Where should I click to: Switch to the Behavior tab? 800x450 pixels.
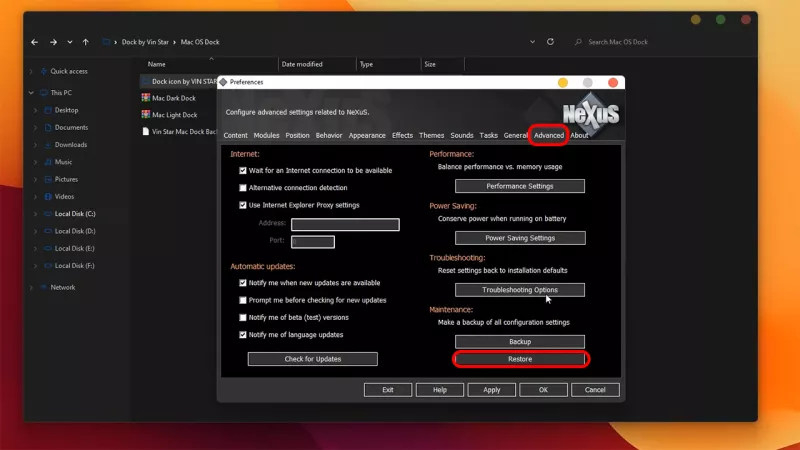pyautogui.click(x=329, y=136)
